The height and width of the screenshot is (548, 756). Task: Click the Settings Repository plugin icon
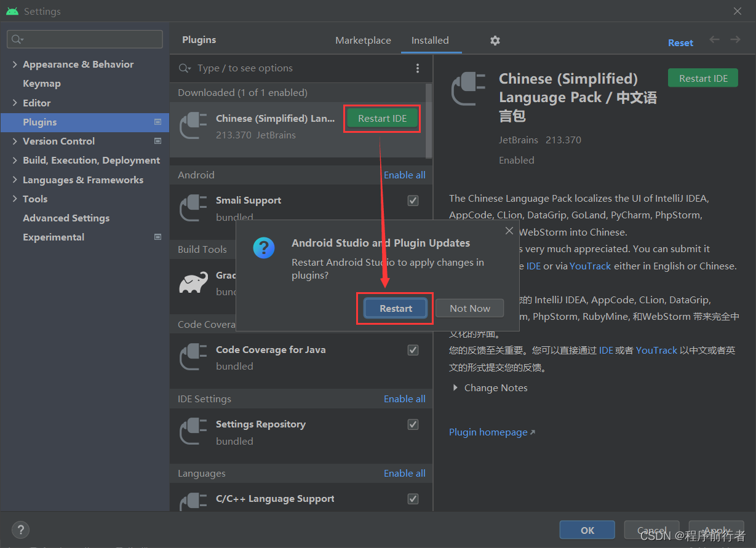pos(193,432)
